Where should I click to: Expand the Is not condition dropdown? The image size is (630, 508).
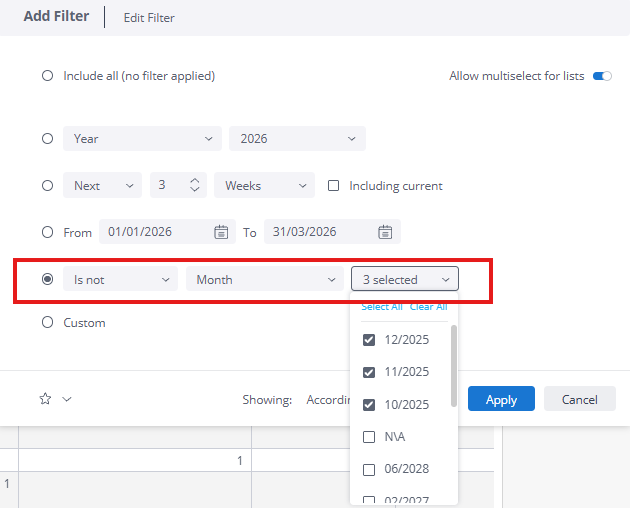coord(120,280)
